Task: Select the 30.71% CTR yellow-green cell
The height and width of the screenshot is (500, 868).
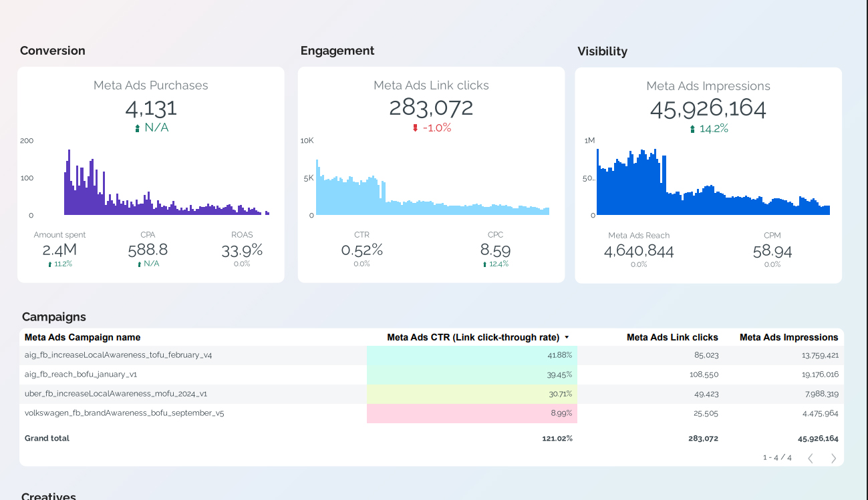Action: coord(472,394)
